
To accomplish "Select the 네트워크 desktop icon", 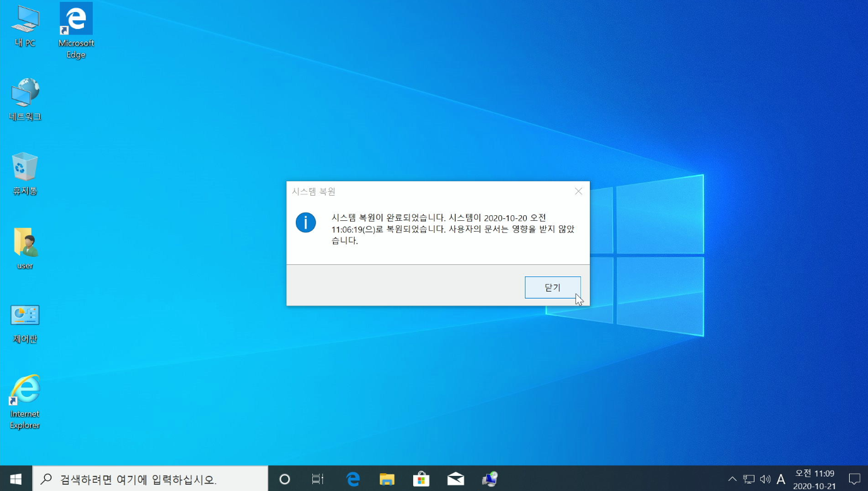I will pyautogui.click(x=25, y=100).
